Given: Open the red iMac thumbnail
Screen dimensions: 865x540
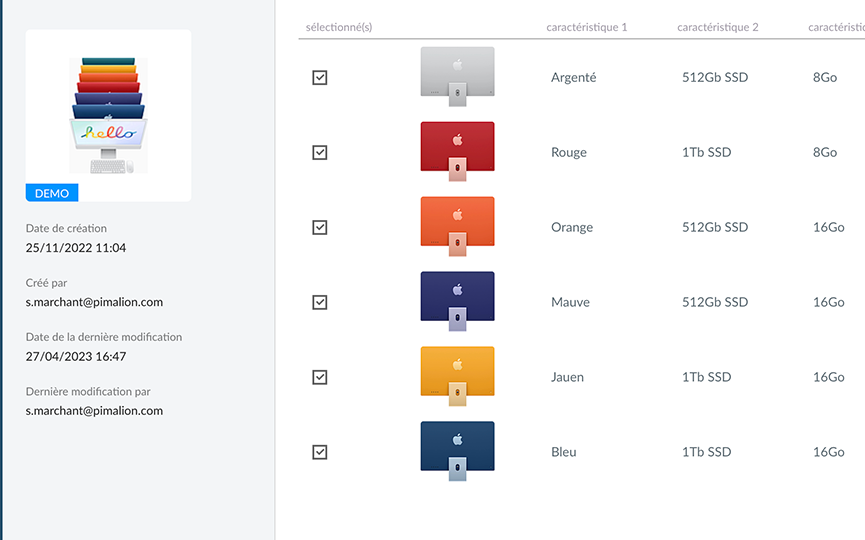Looking at the screenshot, I should 457,151.
